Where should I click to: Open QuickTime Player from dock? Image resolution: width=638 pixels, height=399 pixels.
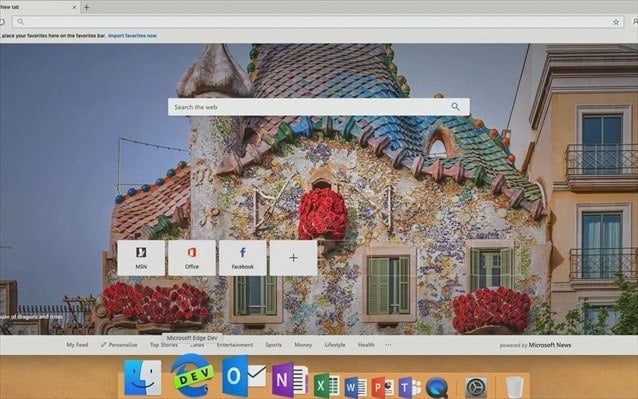[437, 387]
